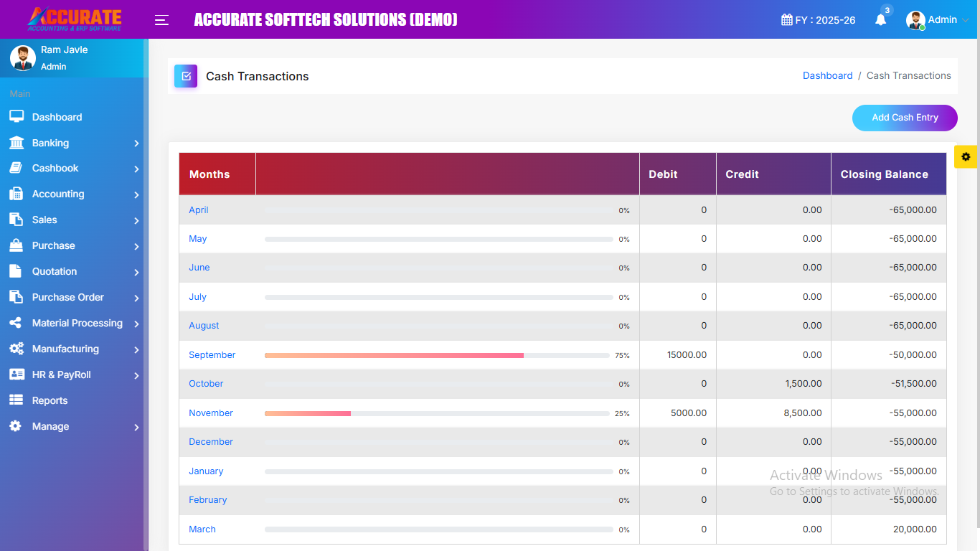The height and width of the screenshot is (551, 980).
Task: Open the Cashbook menu item
Action: tap(55, 169)
